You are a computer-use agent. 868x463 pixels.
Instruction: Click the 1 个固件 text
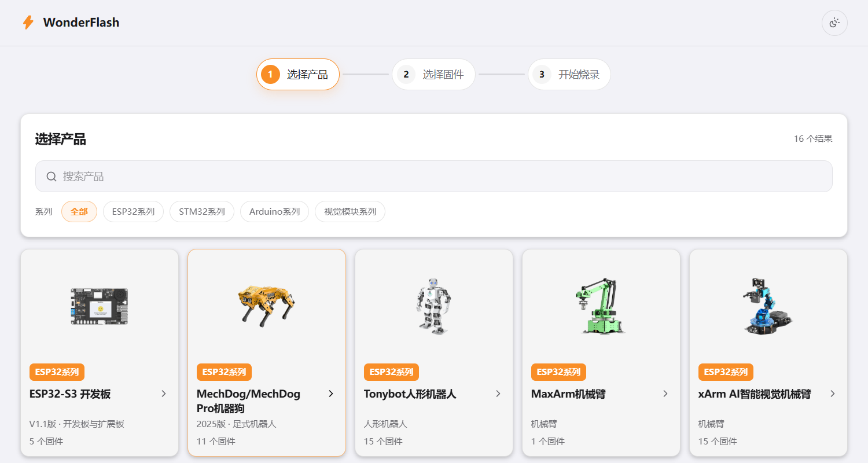pos(548,442)
